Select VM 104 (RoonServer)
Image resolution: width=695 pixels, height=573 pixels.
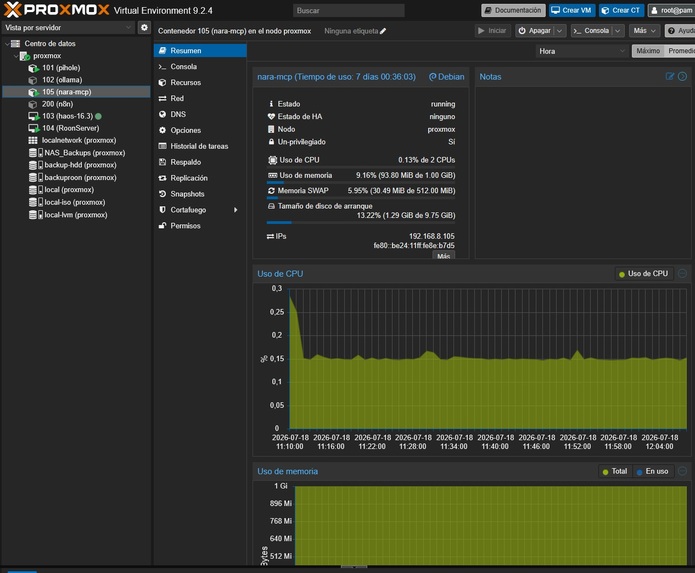70,128
